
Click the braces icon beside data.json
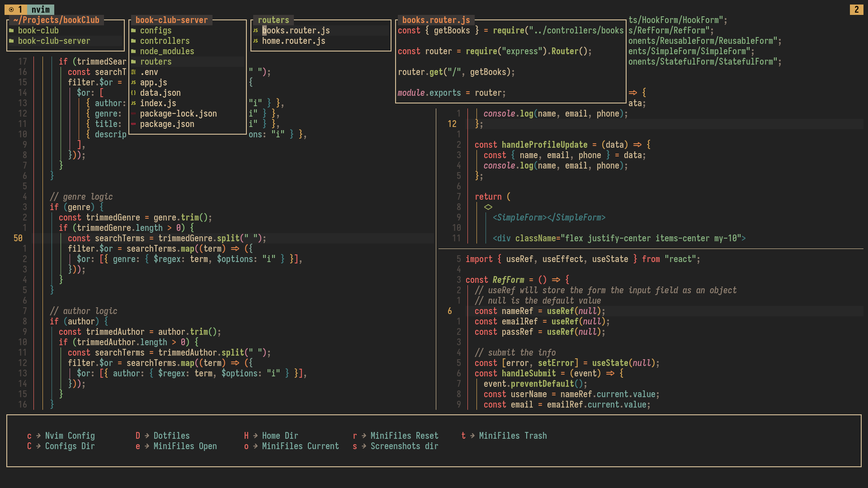(133, 93)
